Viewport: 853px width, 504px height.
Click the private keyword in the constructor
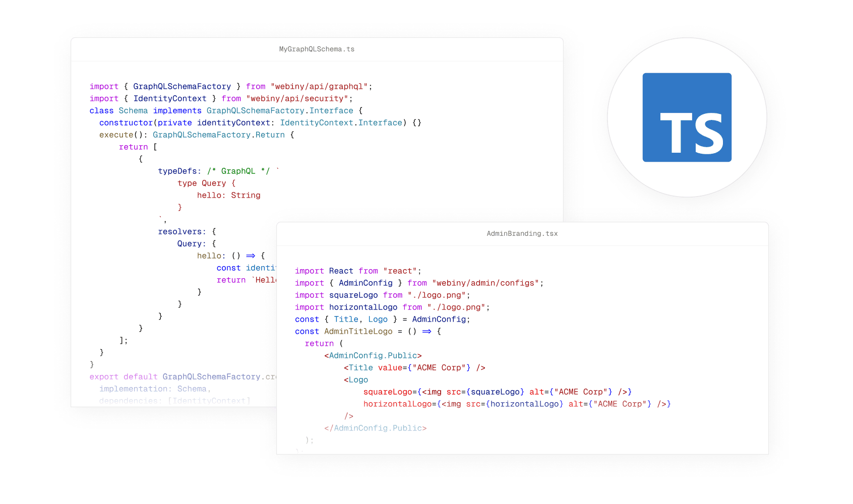pos(174,122)
